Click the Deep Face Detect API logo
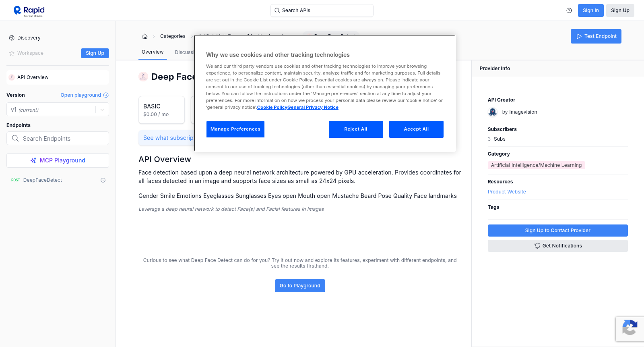The width and height of the screenshot is (644, 347). [143, 77]
